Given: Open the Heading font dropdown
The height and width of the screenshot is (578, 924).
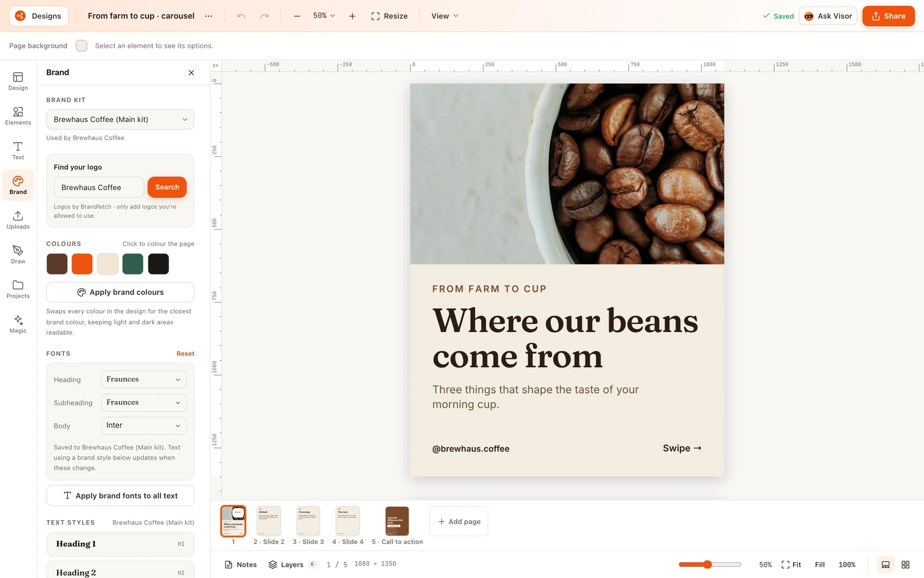Looking at the screenshot, I should point(144,380).
